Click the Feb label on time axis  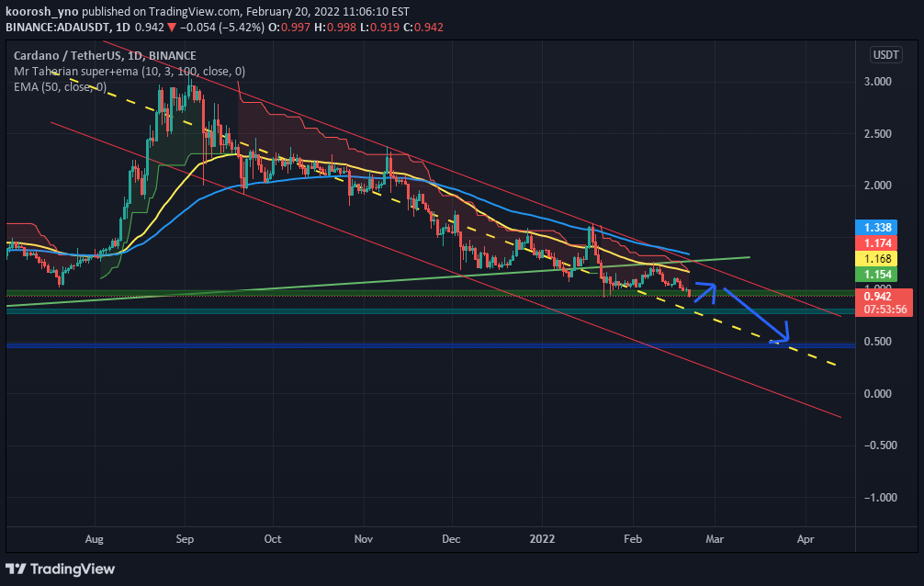tap(633, 539)
